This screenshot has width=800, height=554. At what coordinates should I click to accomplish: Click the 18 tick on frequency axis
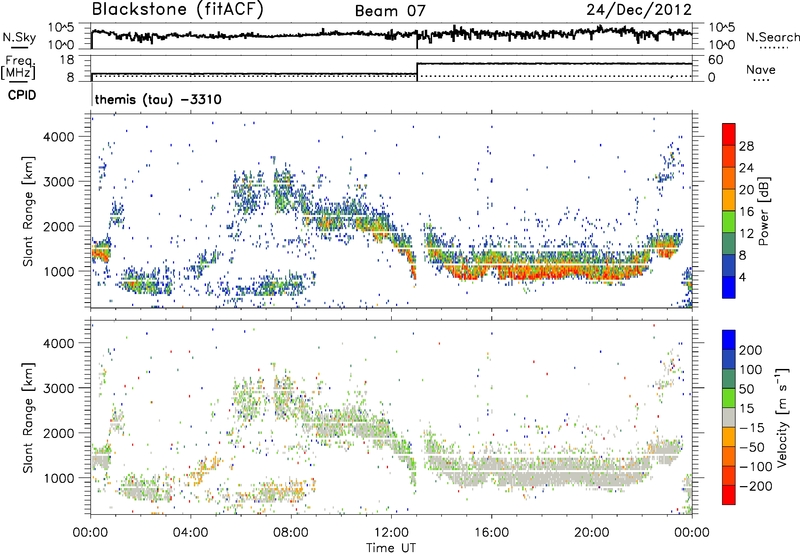coord(67,60)
